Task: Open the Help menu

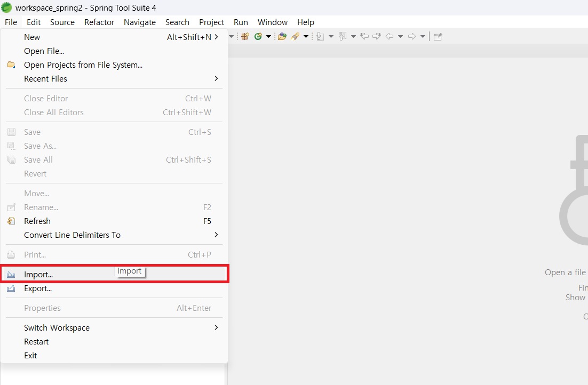Action: (306, 22)
